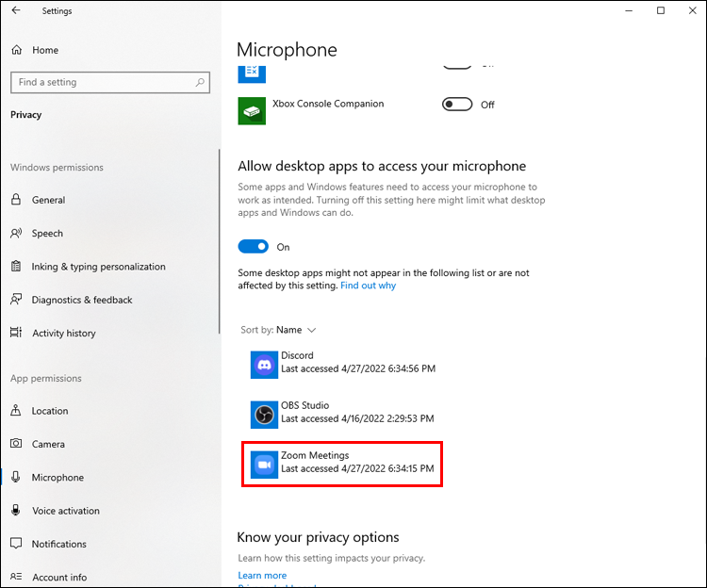Open Activity history page
This screenshot has height=588, width=707.
64,333
